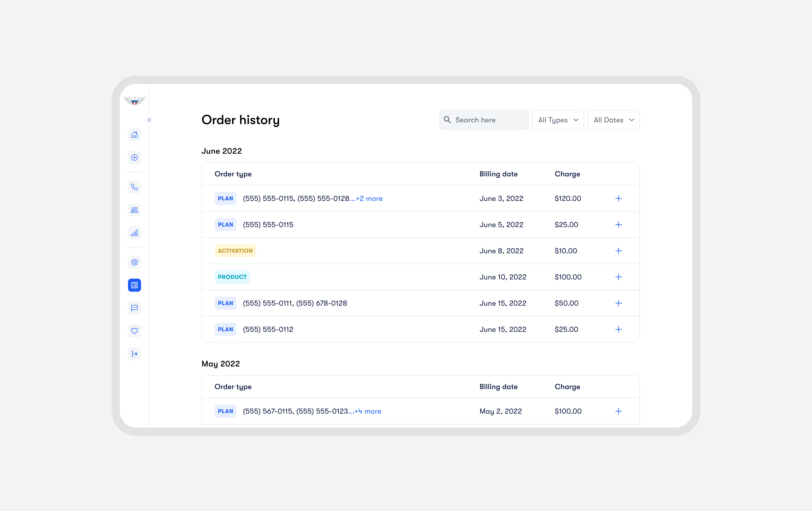
Task: Reveal hidden numbers via '+2 more' link
Action: pyautogui.click(x=369, y=198)
